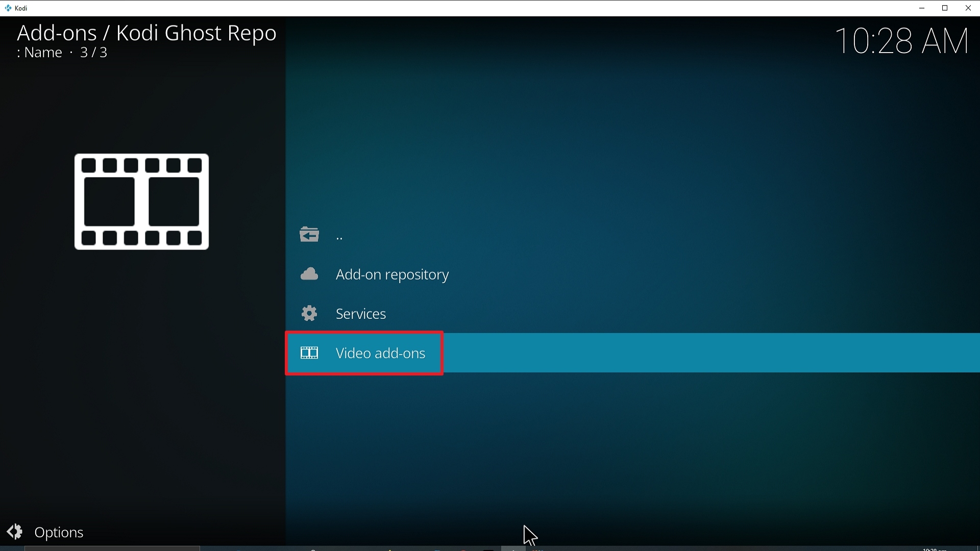Minimize the Kodi window
This screenshot has width=980, height=551.
tap(922, 8)
